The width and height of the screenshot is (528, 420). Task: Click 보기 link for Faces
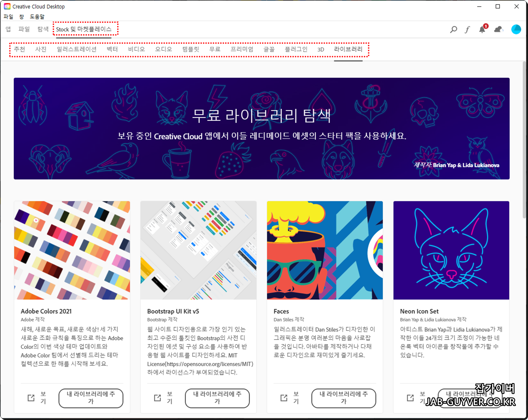click(296, 398)
